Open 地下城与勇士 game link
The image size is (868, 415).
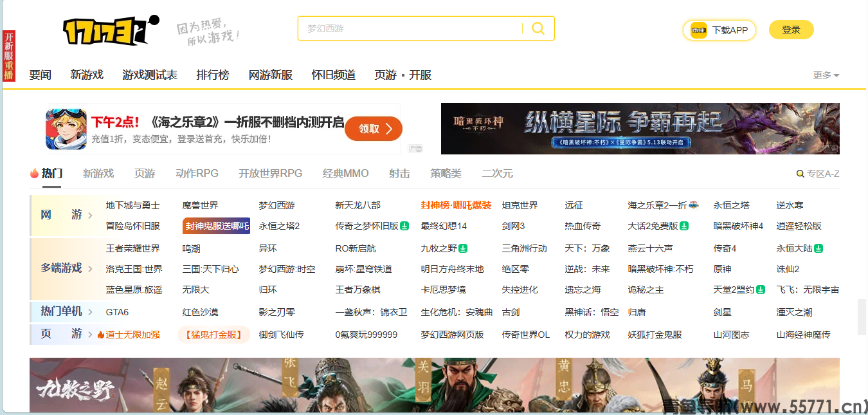[132, 205]
